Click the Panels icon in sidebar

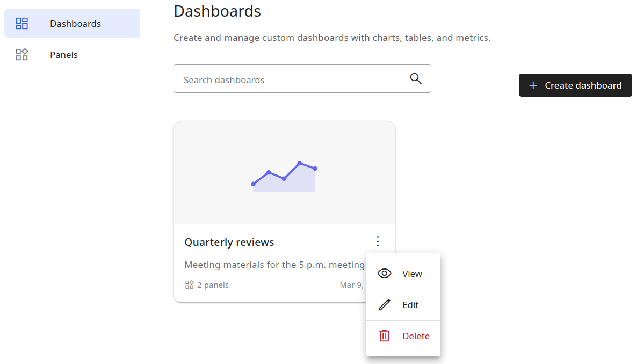click(x=22, y=55)
